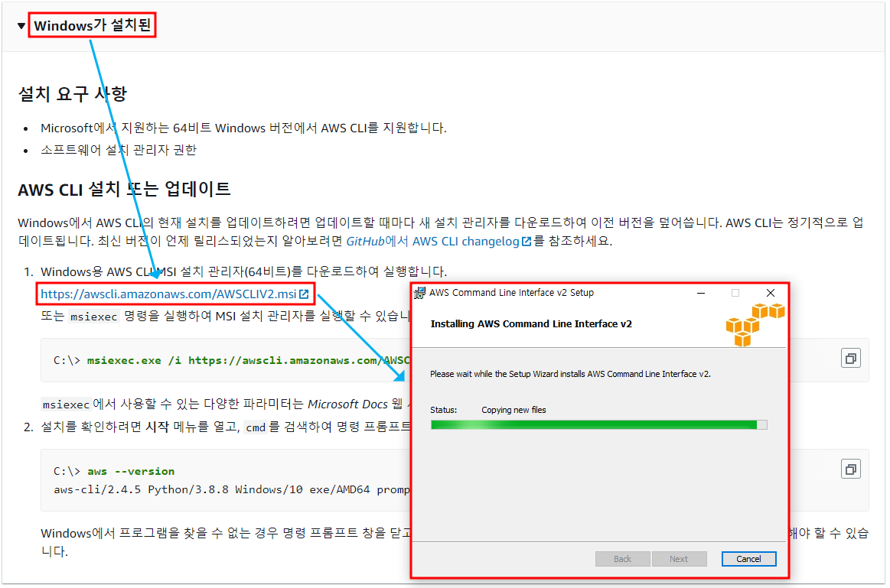The height and width of the screenshot is (588, 890).
Task: Click 'Please wait while the Setup Wizard' text
Action: point(570,374)
